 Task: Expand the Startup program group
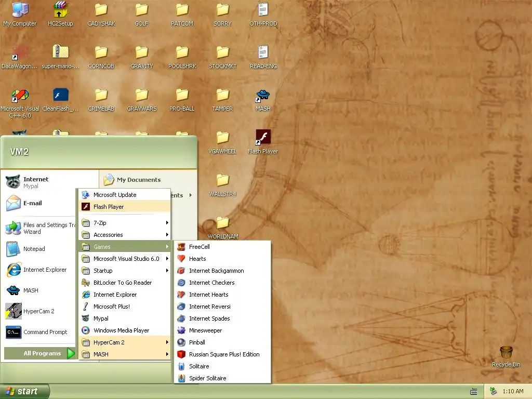(x=125, y=270)
